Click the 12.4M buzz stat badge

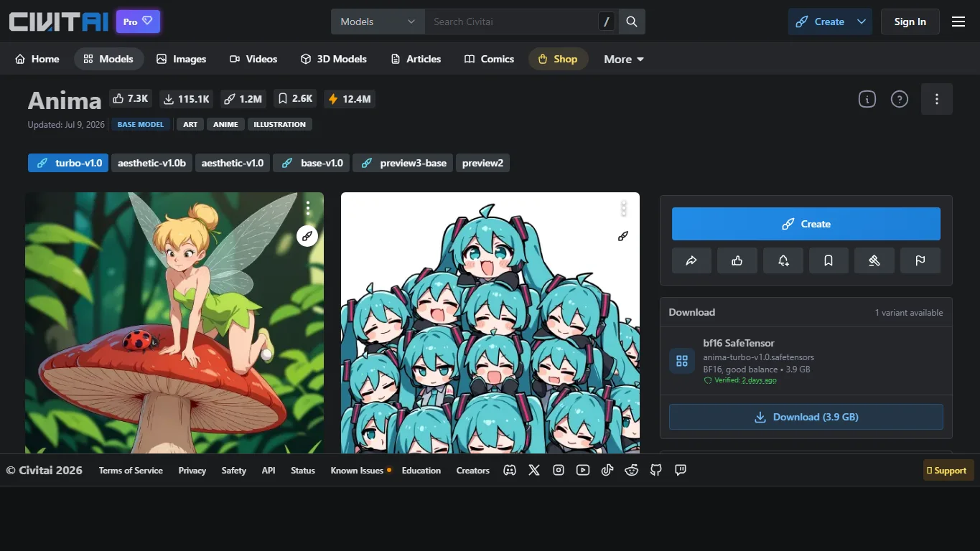click(350, 99)
